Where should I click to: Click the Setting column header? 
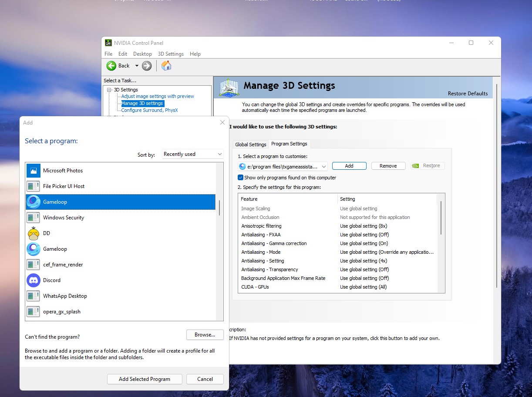coord(387,199)
